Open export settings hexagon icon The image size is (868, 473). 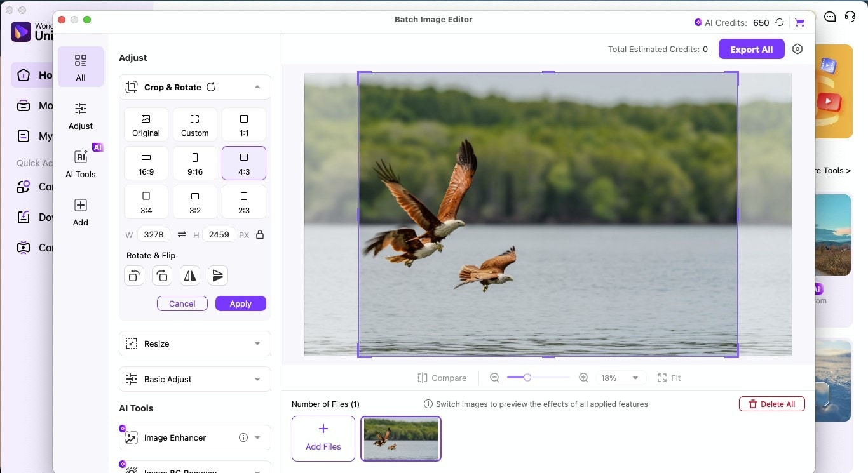click(x=798, y=49)
